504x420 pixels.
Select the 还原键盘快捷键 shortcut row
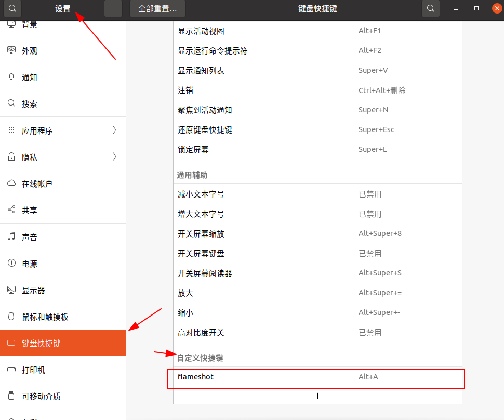click(x=317, y=130)
